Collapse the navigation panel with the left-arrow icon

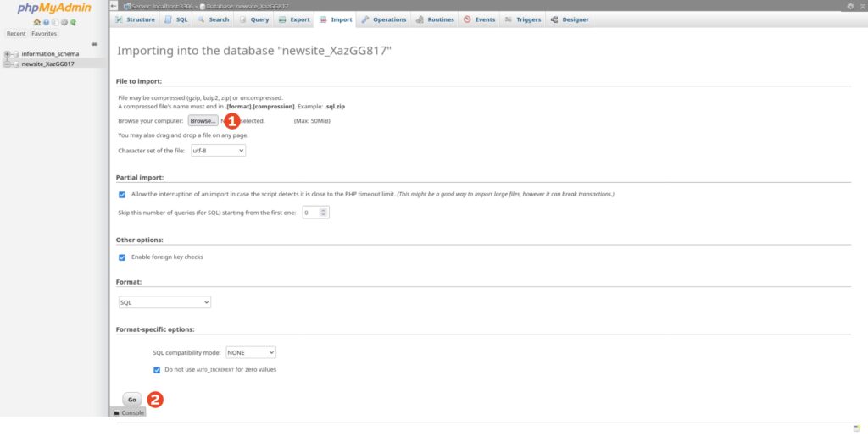(114, 6)
